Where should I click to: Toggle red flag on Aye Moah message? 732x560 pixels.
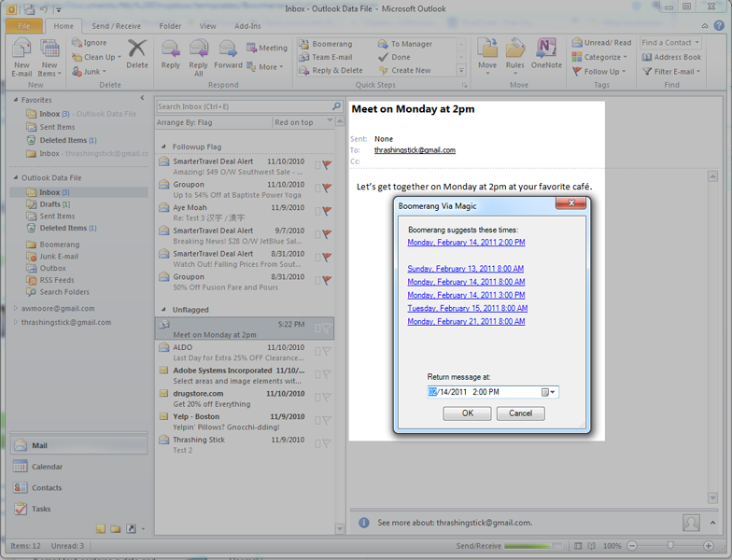(327, 211)
